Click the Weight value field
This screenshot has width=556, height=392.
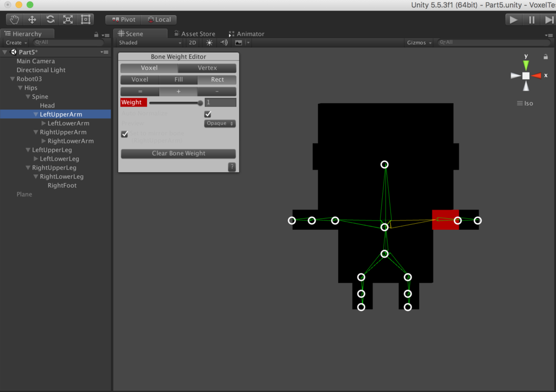click(220, 102)
